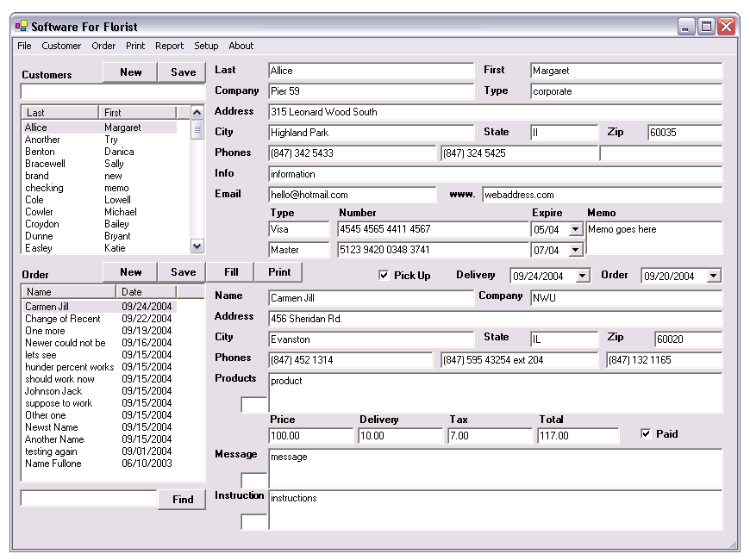
Task: Click New button in Customers panel
Action: (130, 72)
